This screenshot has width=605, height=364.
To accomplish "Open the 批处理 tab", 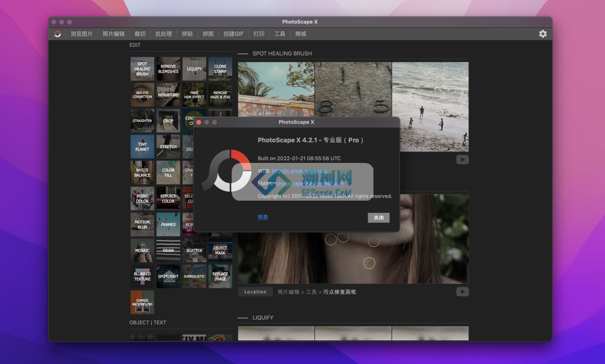I will (x=164, y=34).
